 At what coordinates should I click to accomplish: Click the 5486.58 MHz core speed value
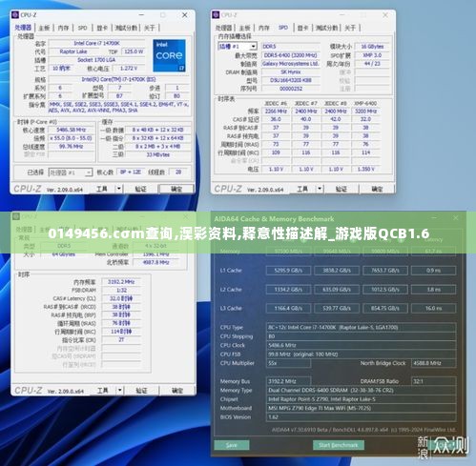[x=72, y=130]
